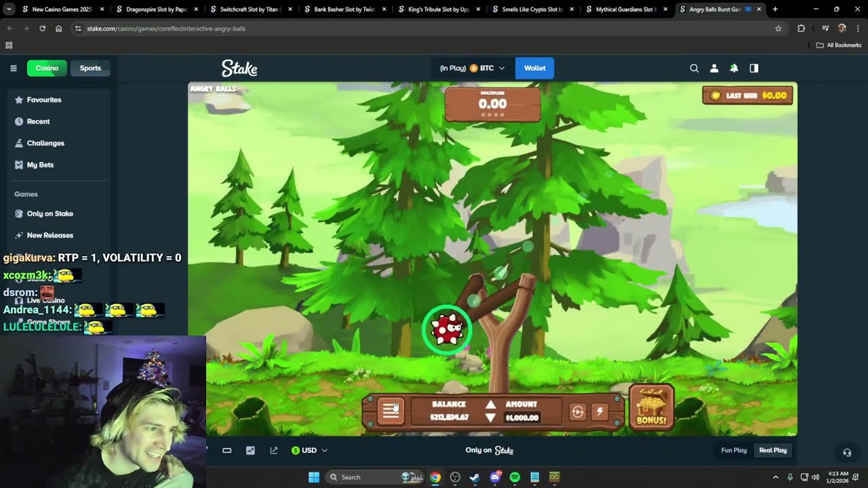Image resolution: width=868 pixels, height=488 pixels.
Task: Toggle theatre mode icon
Action: pyautogui.click(x=227, y=450)
